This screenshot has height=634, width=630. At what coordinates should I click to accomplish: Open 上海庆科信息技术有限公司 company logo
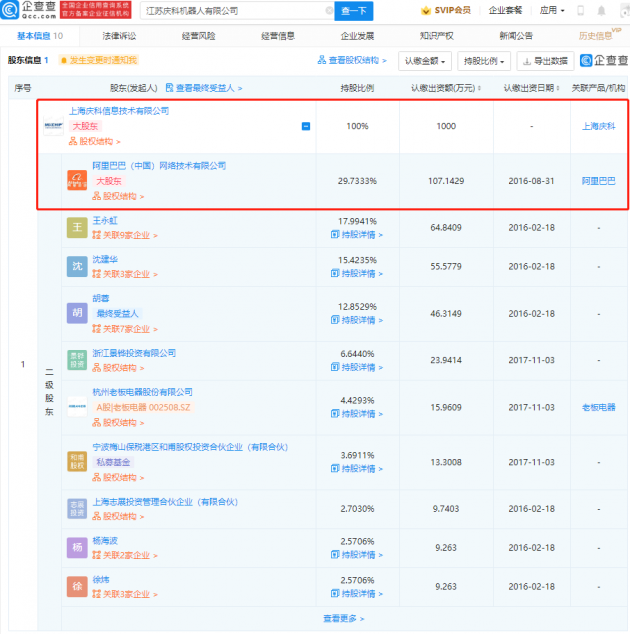coord(53,126)
